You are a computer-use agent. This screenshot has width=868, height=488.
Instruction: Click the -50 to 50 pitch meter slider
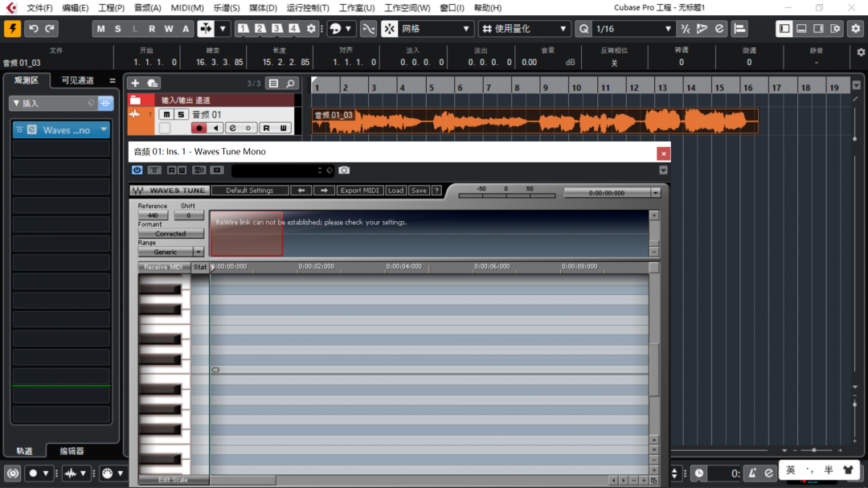(506, 195)
